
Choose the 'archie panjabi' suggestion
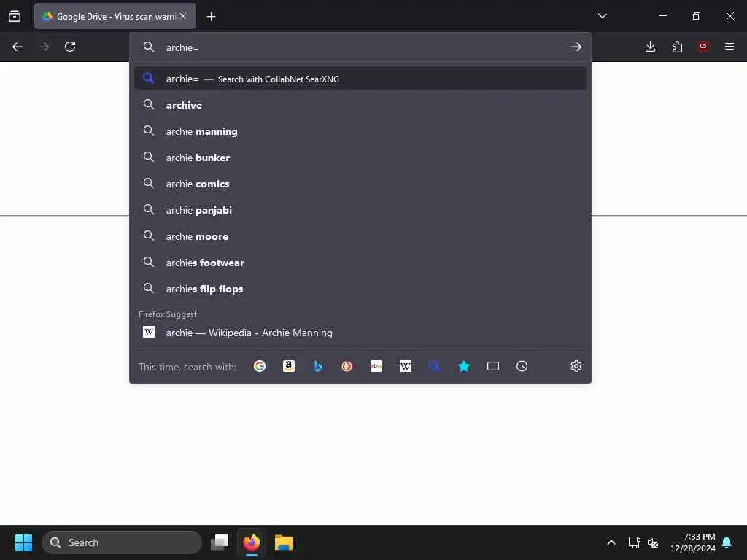coord(360,210)
